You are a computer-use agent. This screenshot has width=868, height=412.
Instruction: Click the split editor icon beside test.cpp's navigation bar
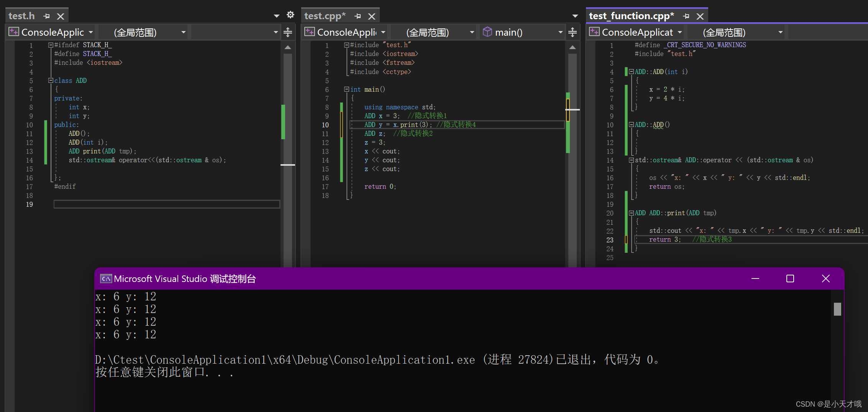(573, 32)
